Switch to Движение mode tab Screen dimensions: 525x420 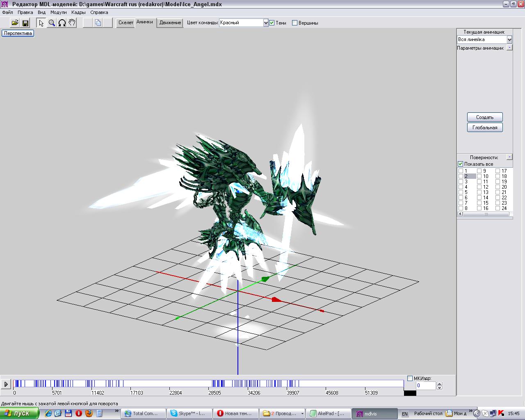coord(170,23)
